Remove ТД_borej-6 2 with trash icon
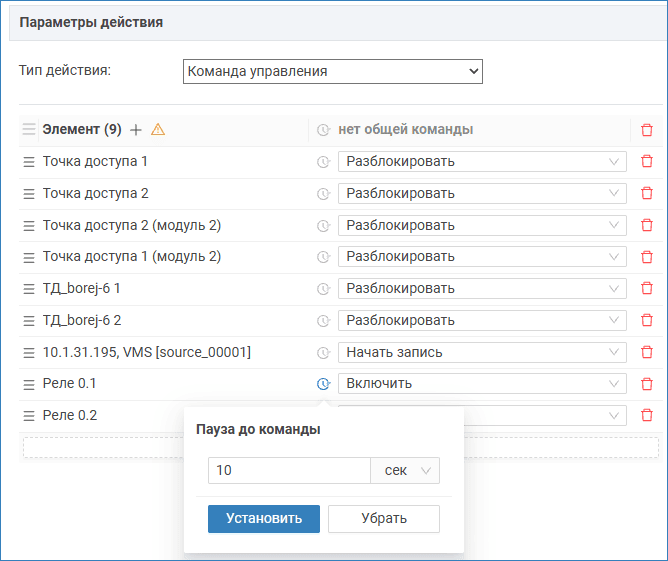 click(x=647, y=320)
